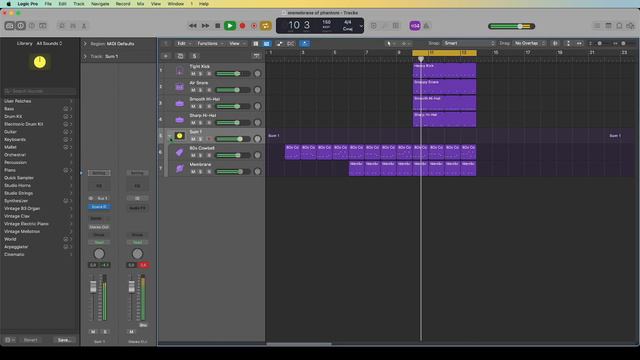Click the red Record button
The image size is (640, 360).
pyautogui.click(x=242, y=26)
